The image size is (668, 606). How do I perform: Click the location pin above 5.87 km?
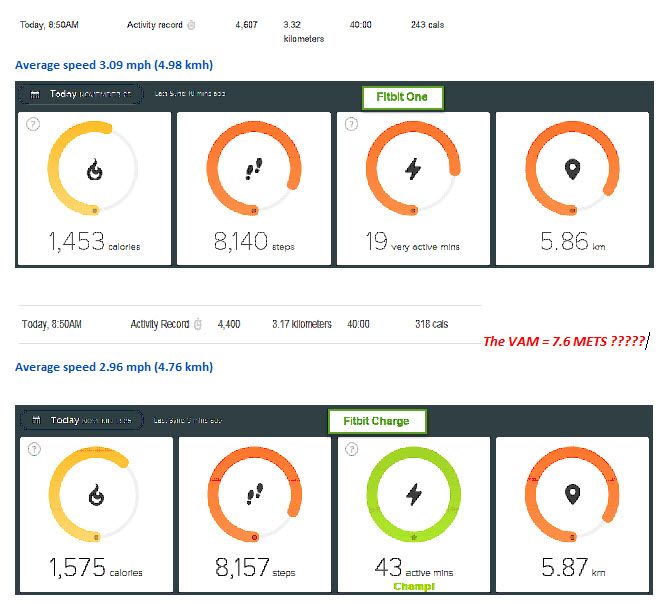click(572, 494)
